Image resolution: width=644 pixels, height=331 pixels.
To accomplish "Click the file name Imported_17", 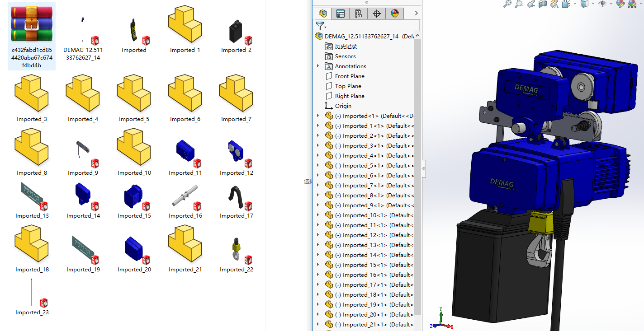I will (x=237, y=216).
